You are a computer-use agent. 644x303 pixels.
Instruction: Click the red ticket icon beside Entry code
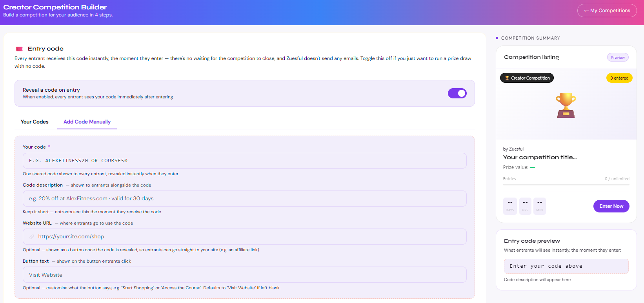tap(19, 49)
